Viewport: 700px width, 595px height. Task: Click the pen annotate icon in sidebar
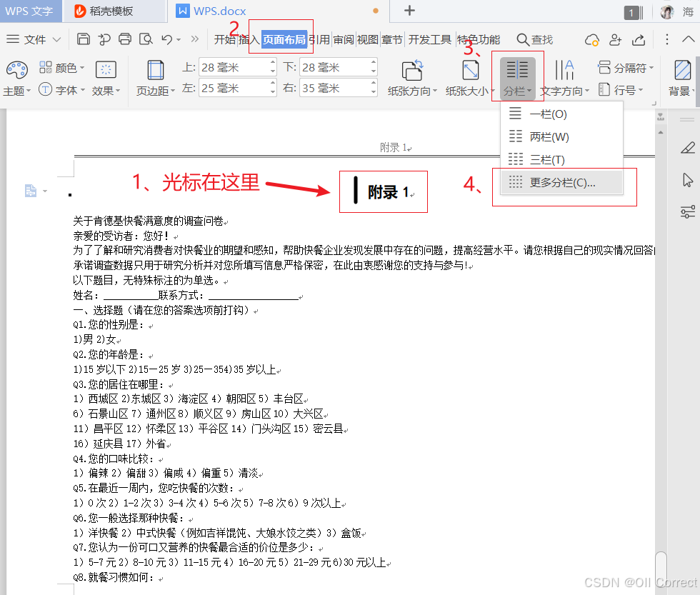[687, 147]
